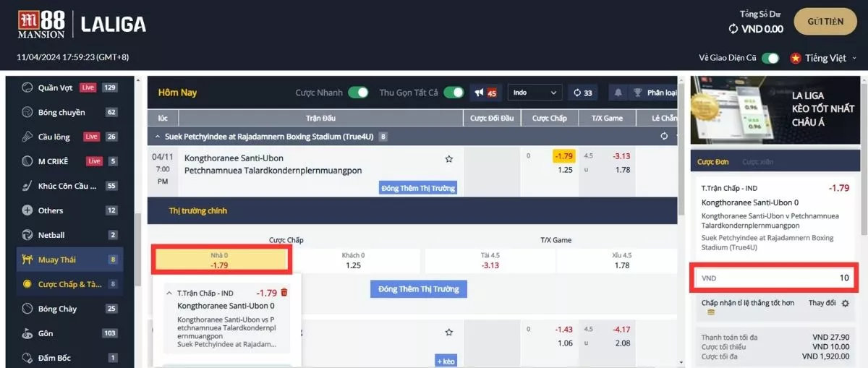868x368 pixels.
Task: Select the 1.06 handicap odds
Action: 565,343
